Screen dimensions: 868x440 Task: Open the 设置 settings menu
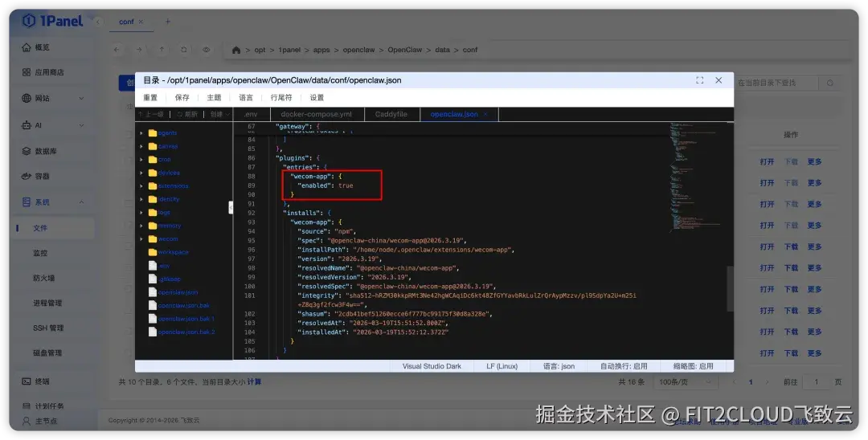tap(317, 97)
